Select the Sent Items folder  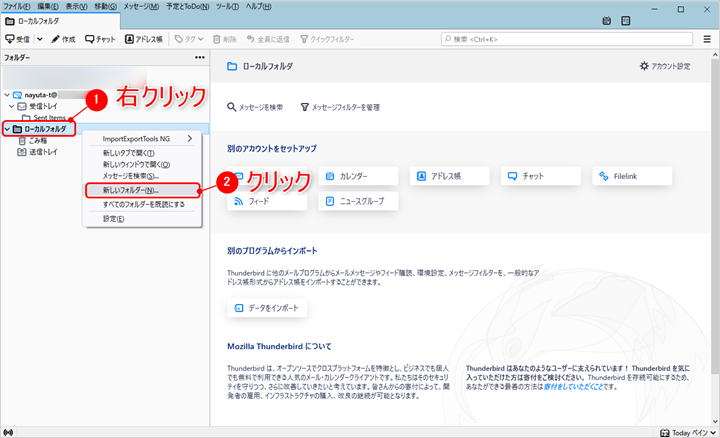click(49, 118)
